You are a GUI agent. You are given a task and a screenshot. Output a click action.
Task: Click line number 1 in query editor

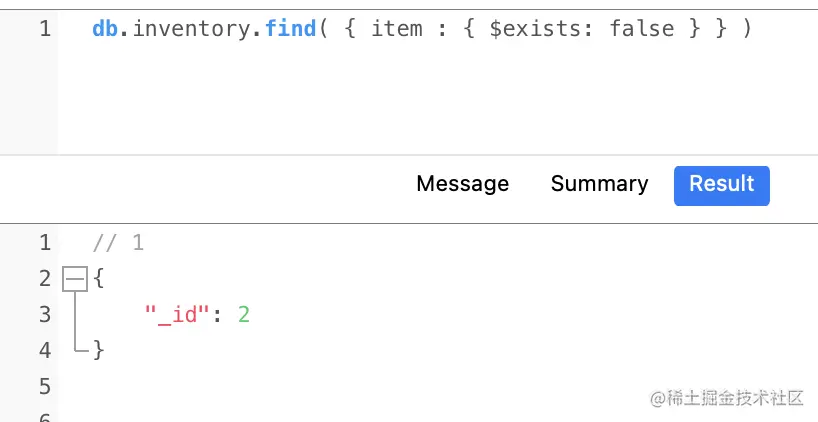point(44,29)
